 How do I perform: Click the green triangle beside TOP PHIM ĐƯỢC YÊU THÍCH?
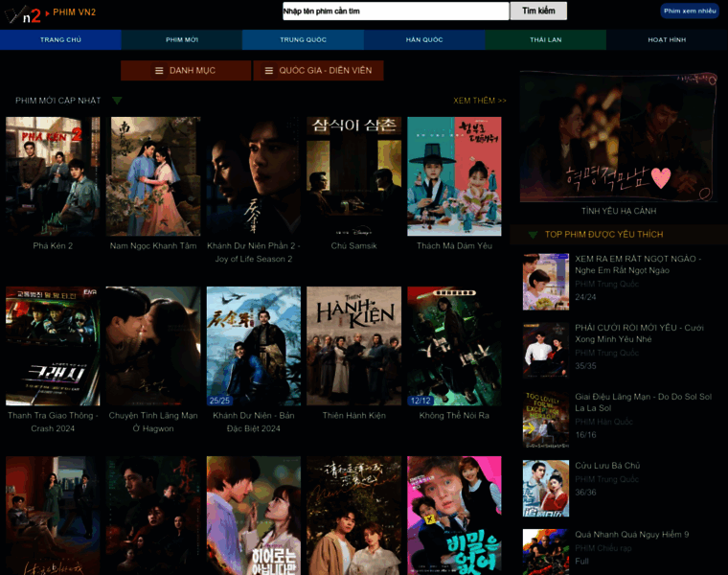click(533, 235)
